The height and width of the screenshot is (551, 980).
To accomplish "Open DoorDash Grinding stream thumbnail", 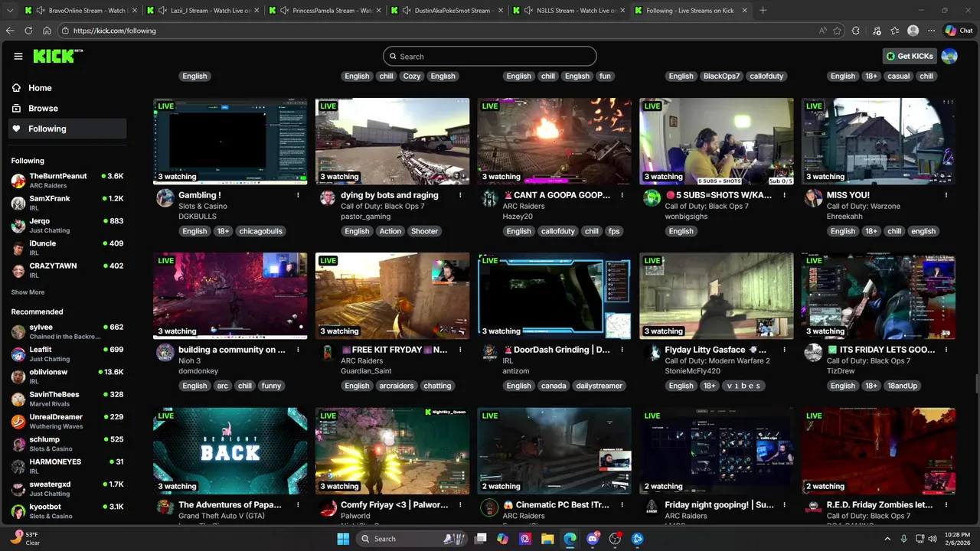I will tap(554, 295).
